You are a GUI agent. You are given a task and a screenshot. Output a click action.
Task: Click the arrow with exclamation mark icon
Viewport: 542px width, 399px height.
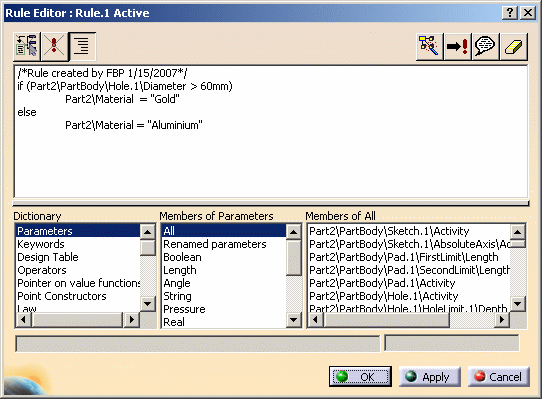(457, 46)
